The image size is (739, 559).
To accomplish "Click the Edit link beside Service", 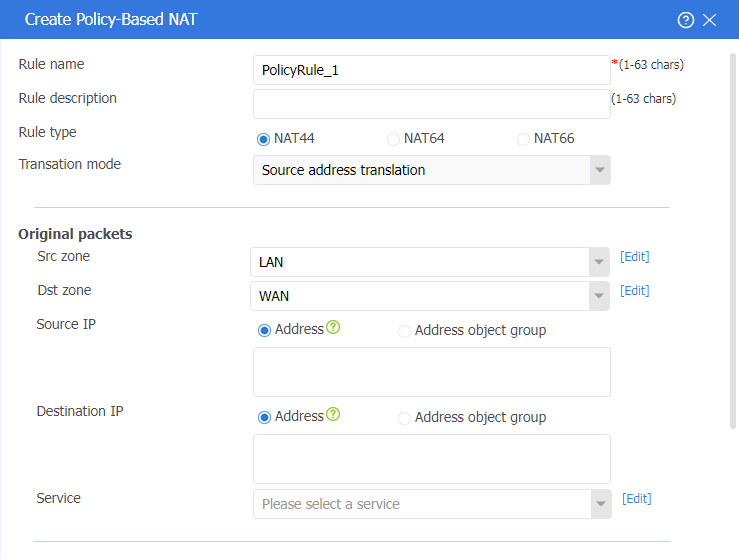I will (636, 499).
